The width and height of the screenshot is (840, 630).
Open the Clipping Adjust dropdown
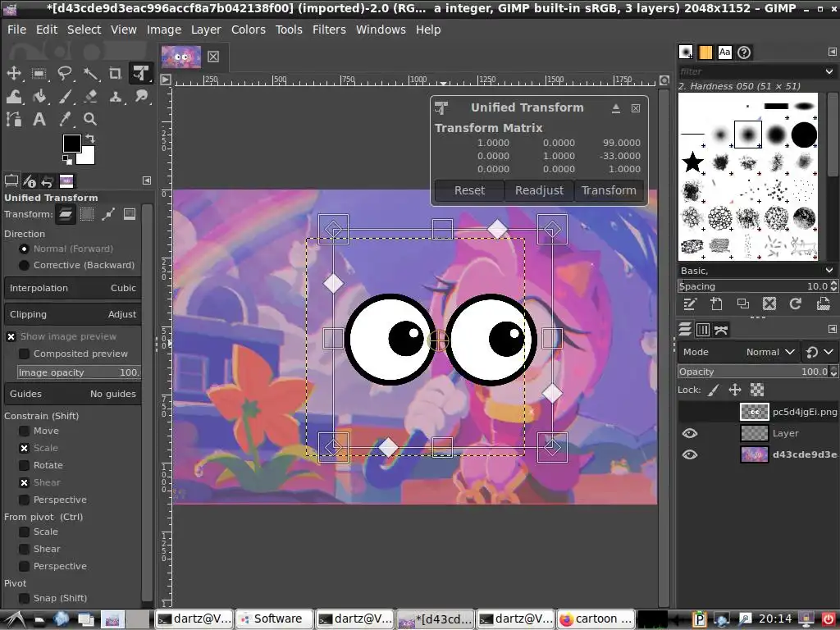pos(72,314)
